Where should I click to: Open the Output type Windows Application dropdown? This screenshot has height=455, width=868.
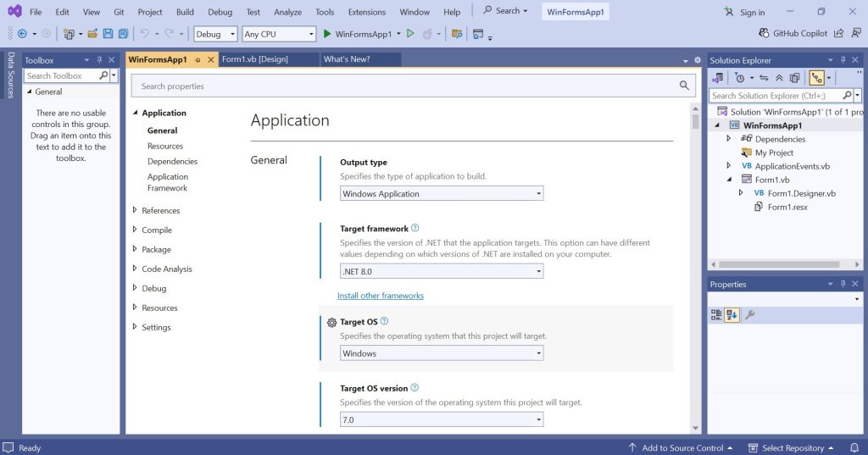442,193
